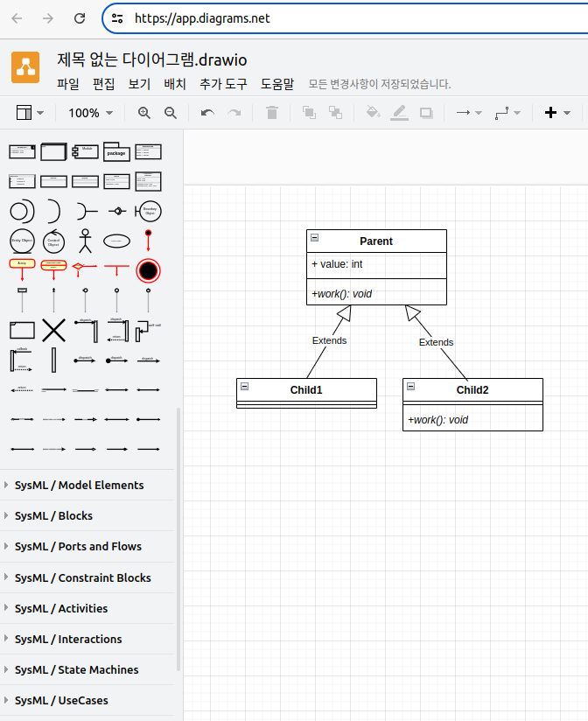Open the draw.io logo icon
The image size is (588, 721).
tap(25, 67)
